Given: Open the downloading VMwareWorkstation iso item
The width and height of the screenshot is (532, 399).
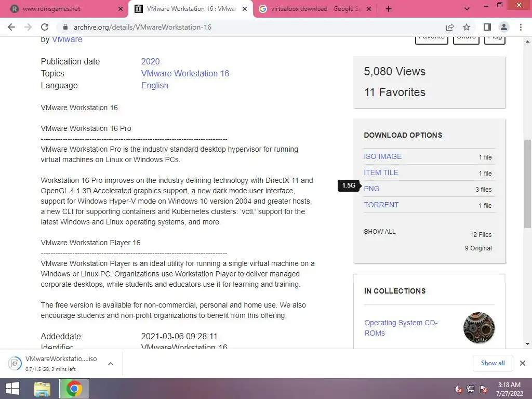Looking at the screenshot, I should 61,363.
